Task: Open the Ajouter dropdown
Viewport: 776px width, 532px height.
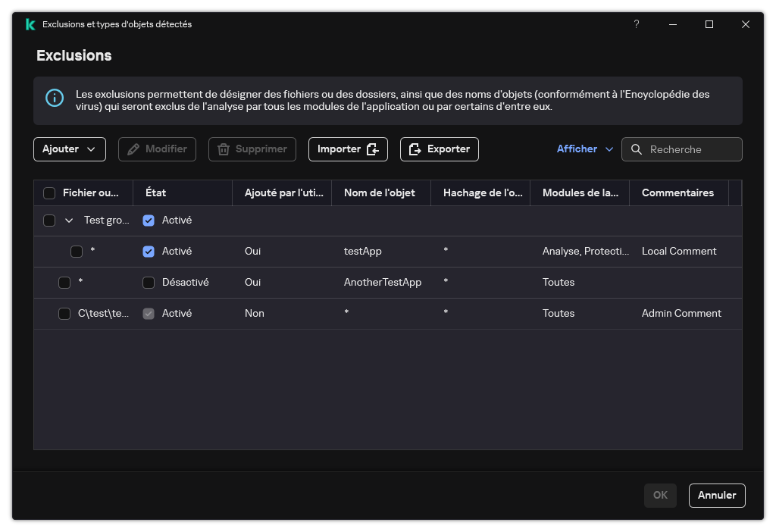Action: (x=70, y=149)
